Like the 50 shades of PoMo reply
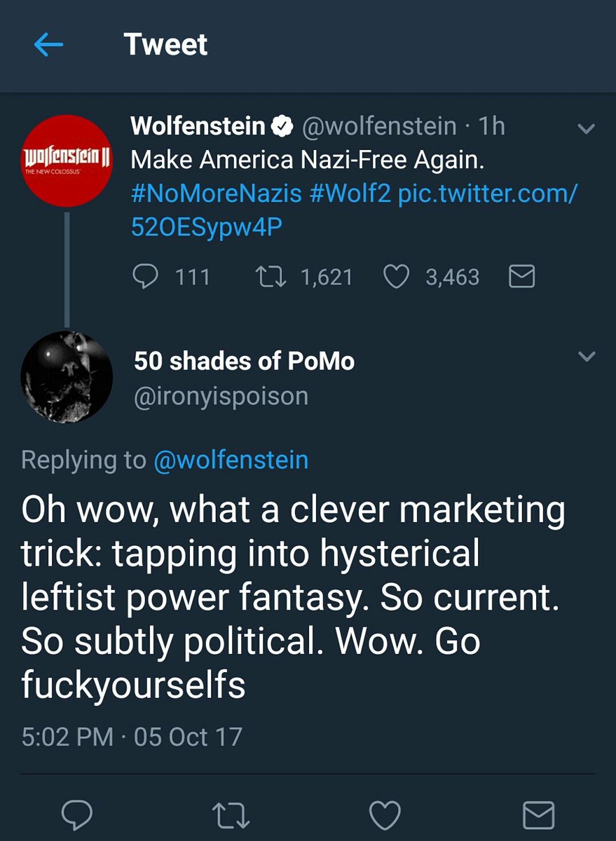616x841 pixels. (x=385, y=815)
